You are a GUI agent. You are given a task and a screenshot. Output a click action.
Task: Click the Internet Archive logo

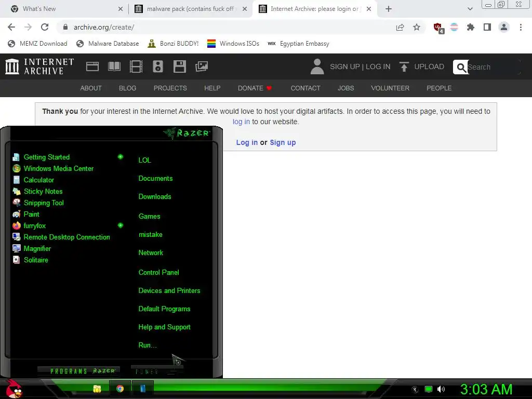[x=39, y=66]
